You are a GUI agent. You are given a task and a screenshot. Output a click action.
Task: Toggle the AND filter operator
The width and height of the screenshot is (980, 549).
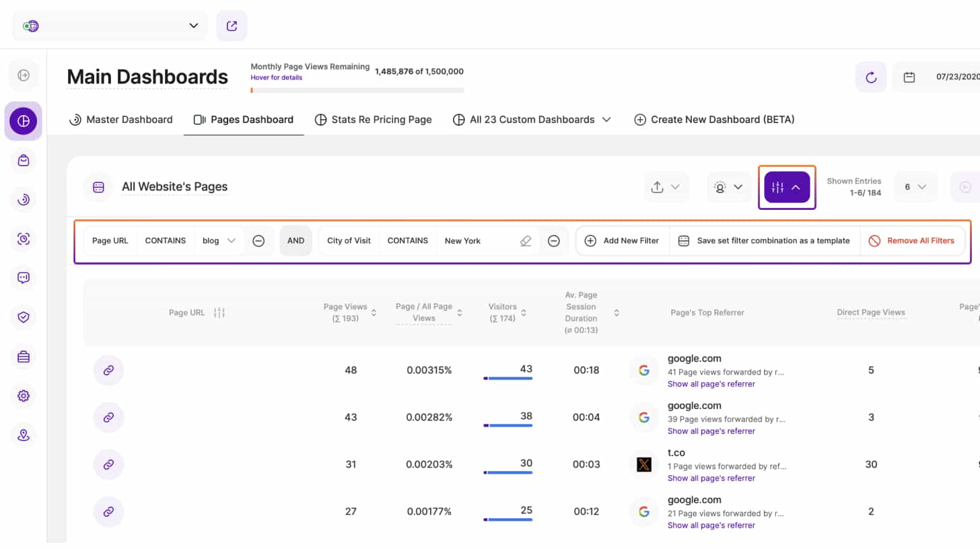point(295,241)
